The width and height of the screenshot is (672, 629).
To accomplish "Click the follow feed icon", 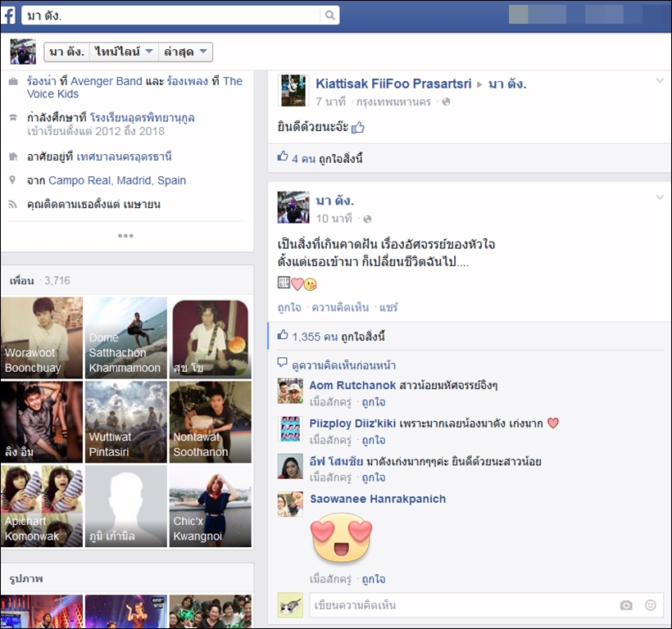I will point(13,204).
